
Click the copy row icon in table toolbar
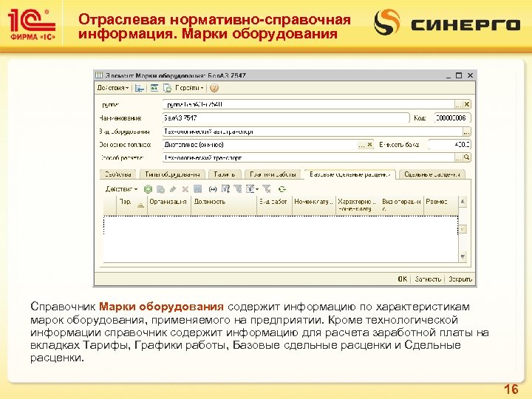click(x=160, y=189)
